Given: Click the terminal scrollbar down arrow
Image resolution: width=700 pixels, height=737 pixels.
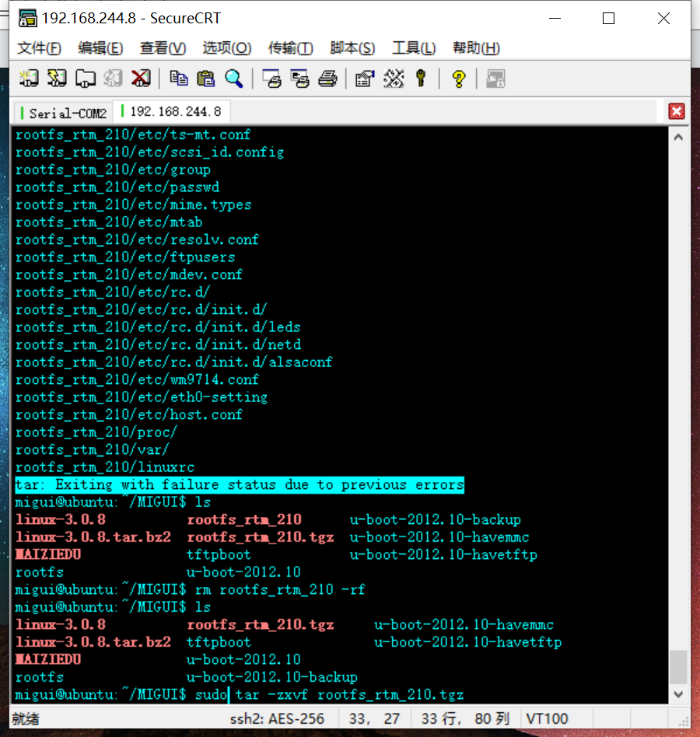Looking at the screenshot, I should click(x=678, y=694).
